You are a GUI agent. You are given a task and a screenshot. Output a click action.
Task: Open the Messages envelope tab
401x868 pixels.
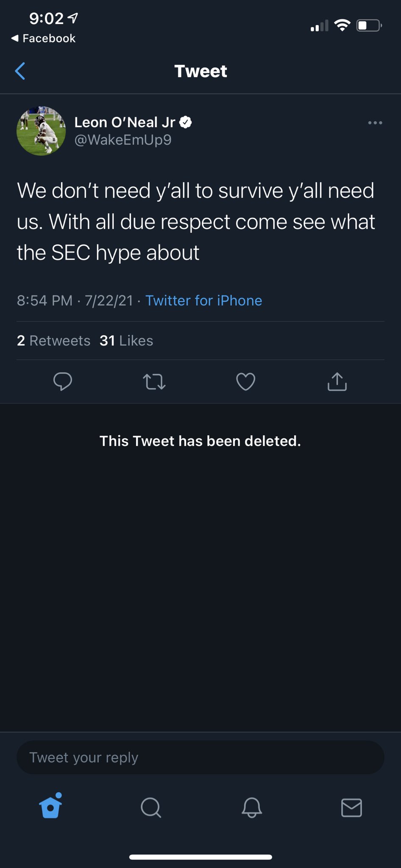pos(351,807)
